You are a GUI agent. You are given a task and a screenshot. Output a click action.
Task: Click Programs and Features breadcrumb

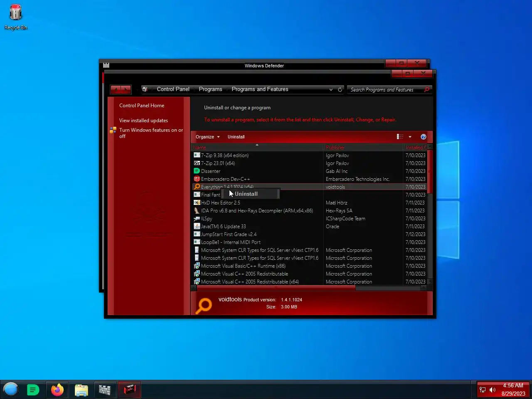pyautogui.click(x=260, y=89)
